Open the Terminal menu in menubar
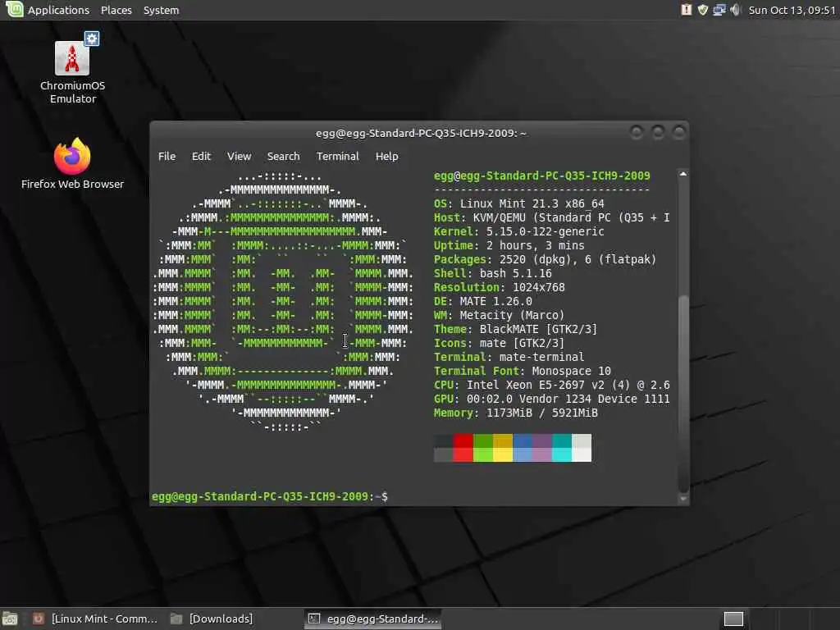The image size is (840, 630). click(337, 156)
